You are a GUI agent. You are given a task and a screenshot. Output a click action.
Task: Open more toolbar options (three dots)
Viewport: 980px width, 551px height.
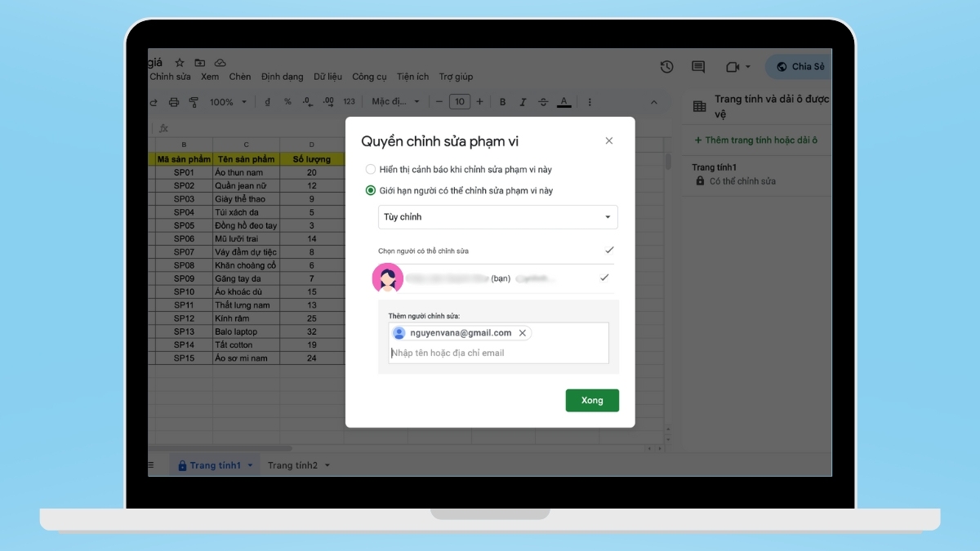tap(590, 102)
